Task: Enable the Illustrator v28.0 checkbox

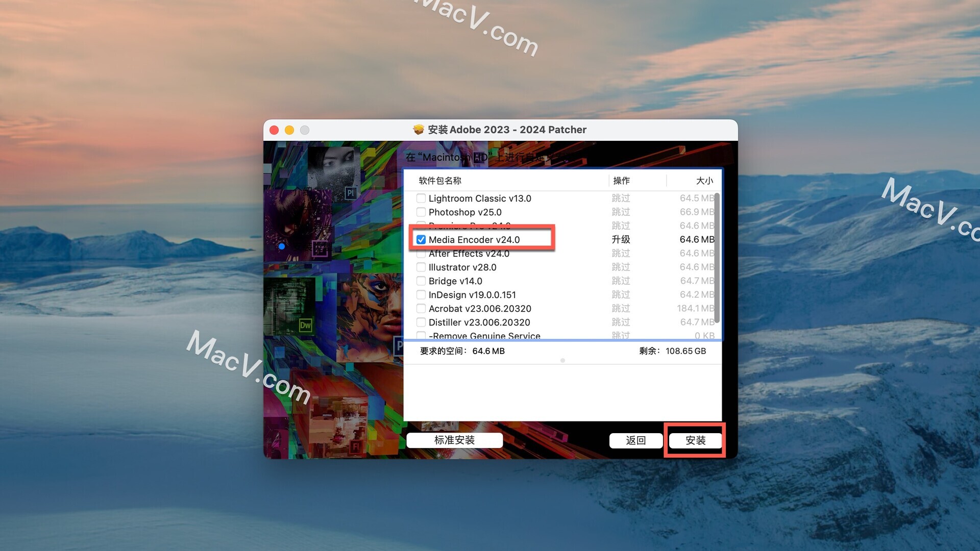Action: (x=421, y=267)
